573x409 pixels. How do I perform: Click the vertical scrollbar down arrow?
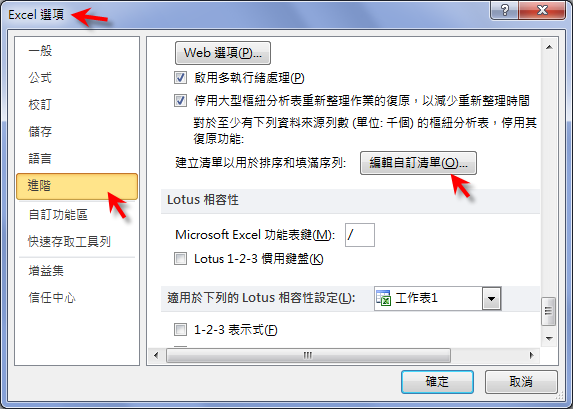click(549, 338)
